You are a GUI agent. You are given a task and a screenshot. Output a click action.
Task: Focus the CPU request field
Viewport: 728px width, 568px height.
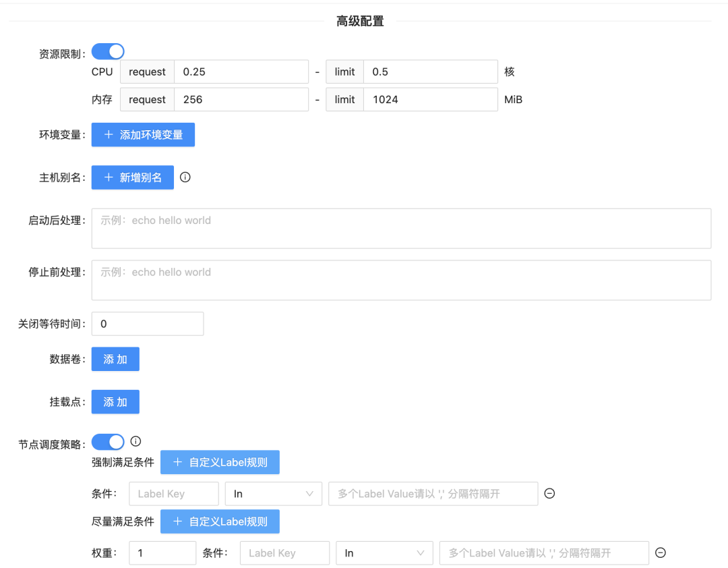click(x=241, y=72)
